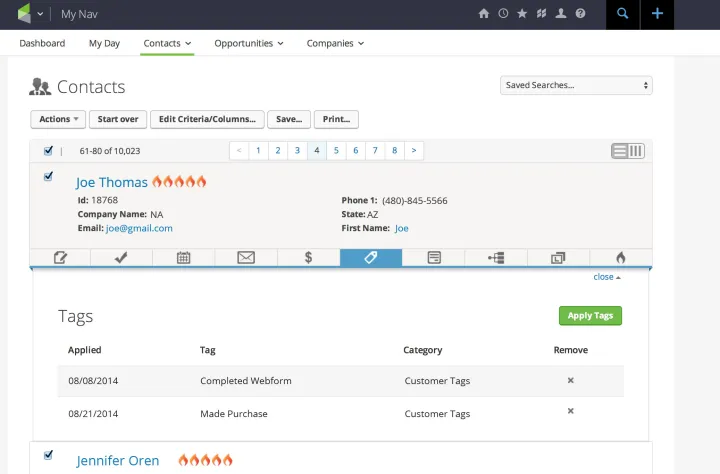Viewport: 720px width, 474px height.
Task: Open the favorites star icon
Action: pos(522,14)
